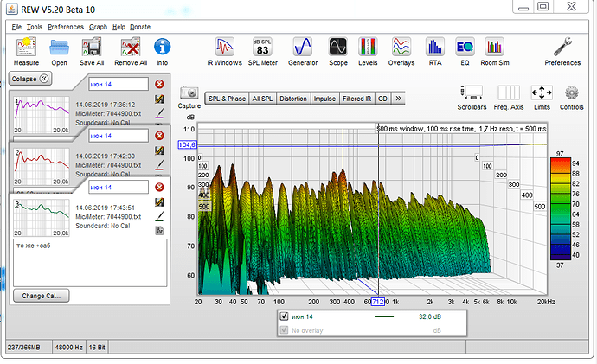Capture the graph with camera icon
The height and width of the screenshot is (364, 597).
click(x=189, y=93)
